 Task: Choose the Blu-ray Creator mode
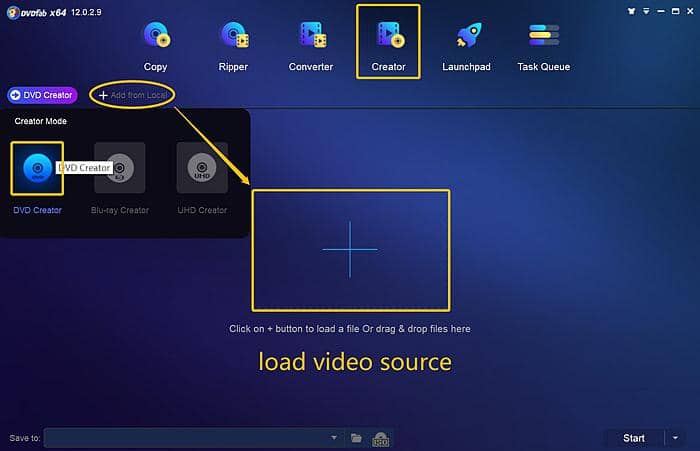(x=120, y=168)
